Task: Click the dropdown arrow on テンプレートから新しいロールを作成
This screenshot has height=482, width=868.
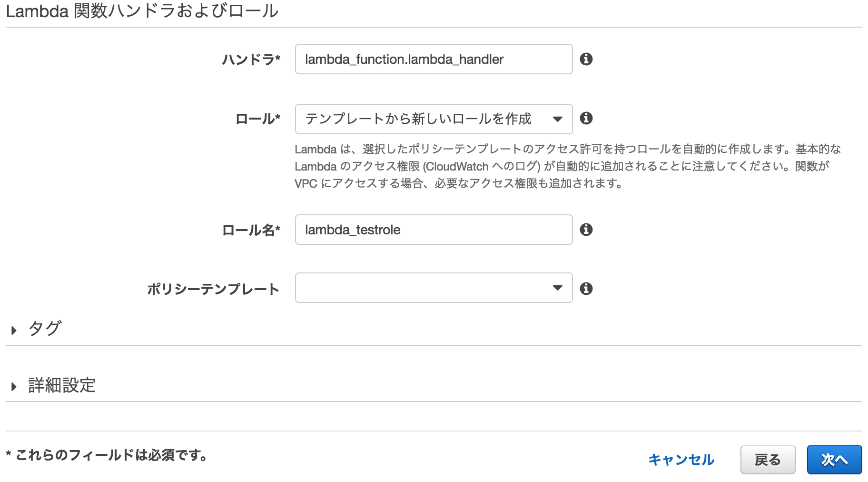Action: (x=558, y=119)
